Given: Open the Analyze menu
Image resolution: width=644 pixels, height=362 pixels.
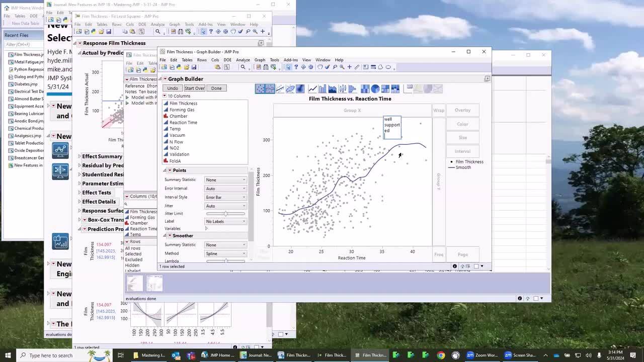Looking at the screenshot, I should click(x=243, y=60).
